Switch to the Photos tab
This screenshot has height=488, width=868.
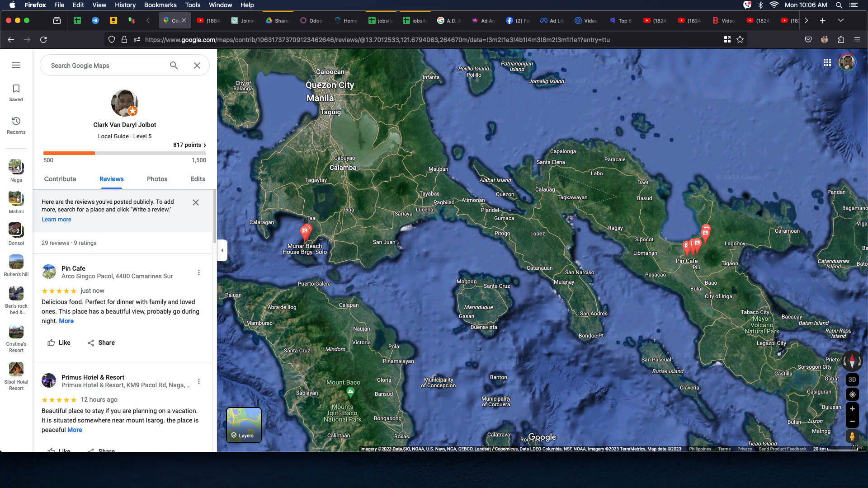tap(157, 179)
